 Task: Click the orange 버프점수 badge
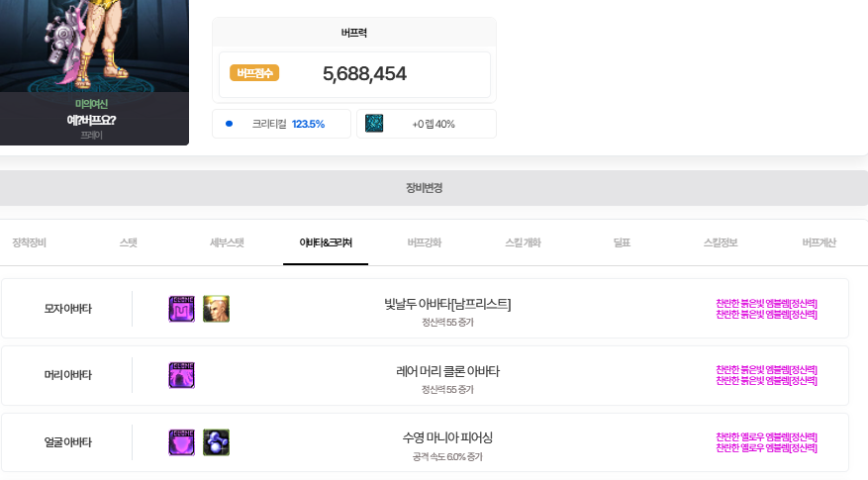254,73
